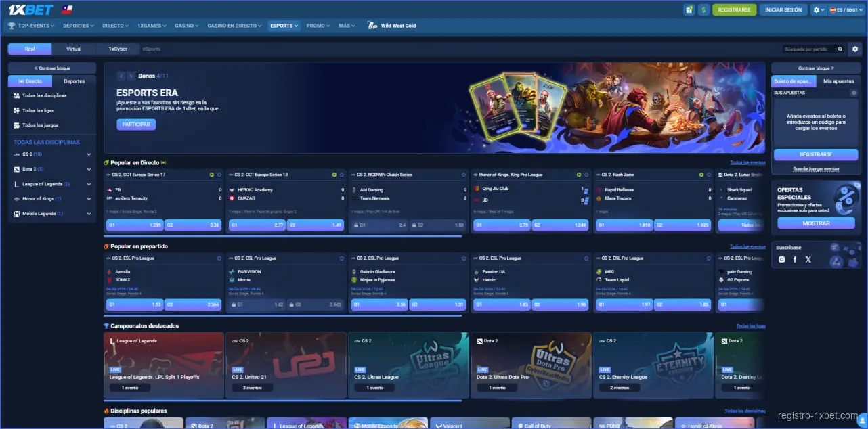
Task: Favorite the M80 vs Team Liquid match
Action: click(708, 258)
